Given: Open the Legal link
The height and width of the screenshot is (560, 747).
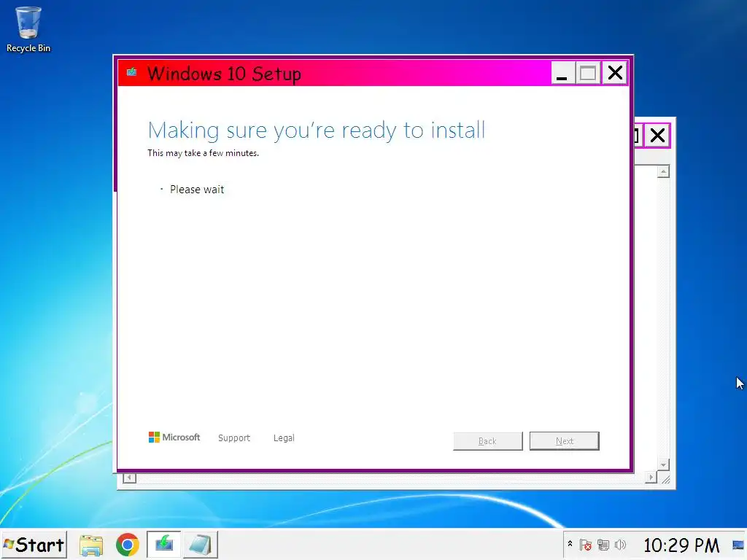Looking at the screenshot, I should (x=284, y=438).
